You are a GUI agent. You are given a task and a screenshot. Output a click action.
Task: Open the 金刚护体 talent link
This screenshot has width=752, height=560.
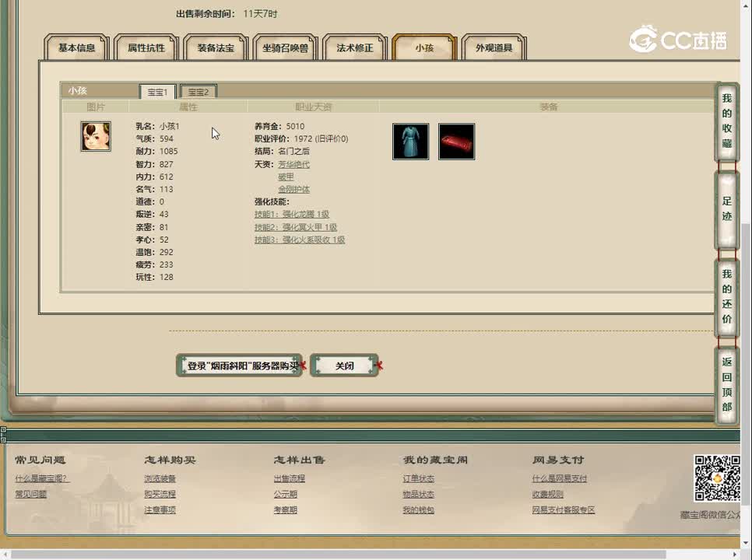pos(294,189)
